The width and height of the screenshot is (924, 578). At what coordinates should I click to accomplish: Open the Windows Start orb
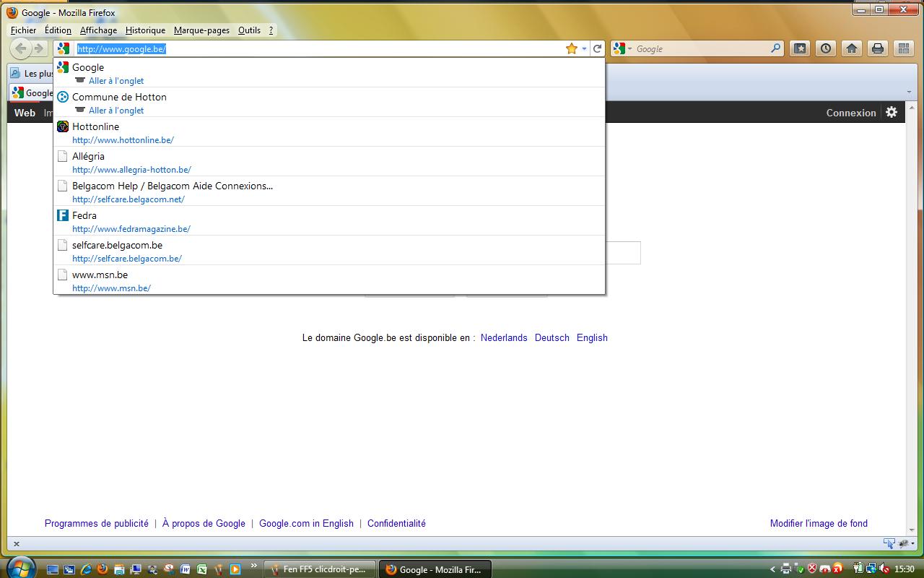(20, 567)
